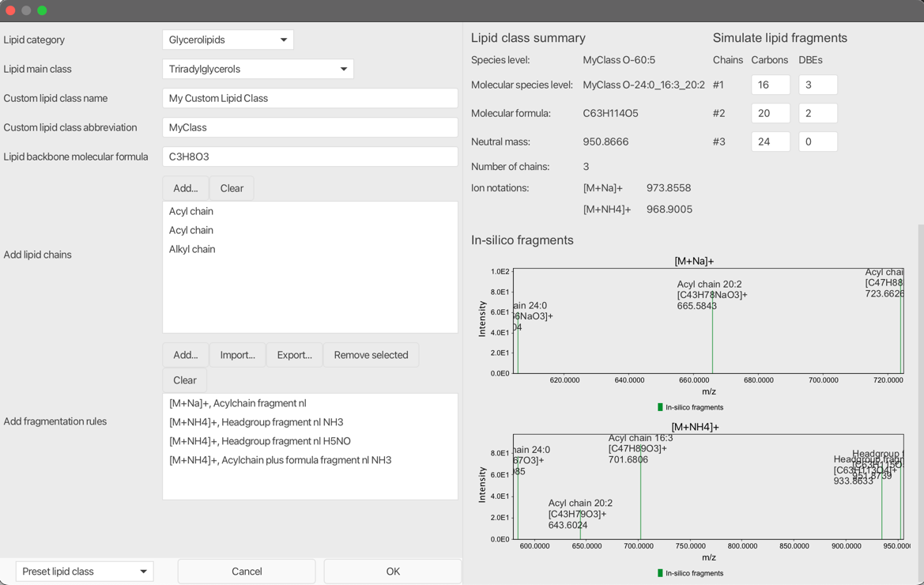Viewport: 924px width, 585px height.
Task: Select the Acylchain plus formula fragment rule
Action: (310, 460)
